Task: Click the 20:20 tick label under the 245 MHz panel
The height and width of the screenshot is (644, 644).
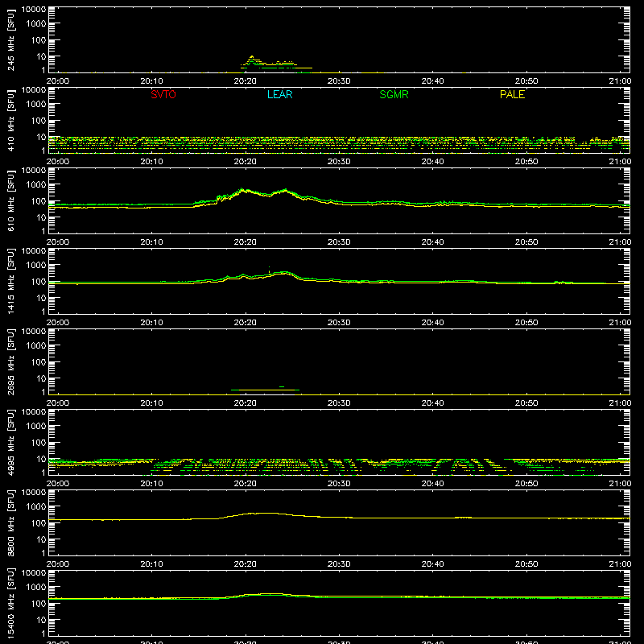Action: [246, 81]
